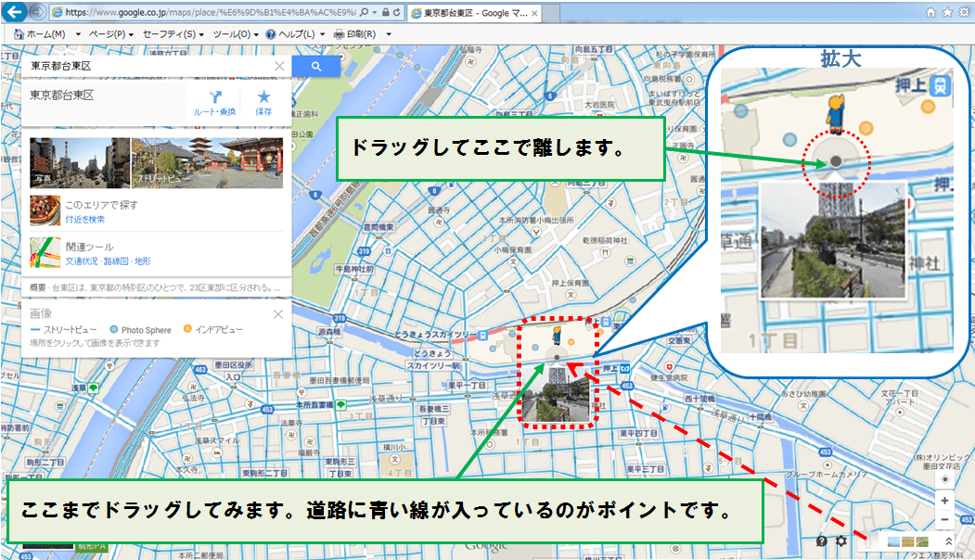Click the 路線図 link

116,261
